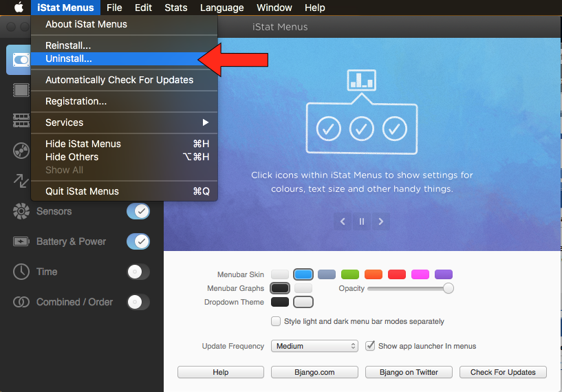This screenshot has height=392, width=562.
Task: Turn off the Battery & Power switch
Action: tap(138, 241)
